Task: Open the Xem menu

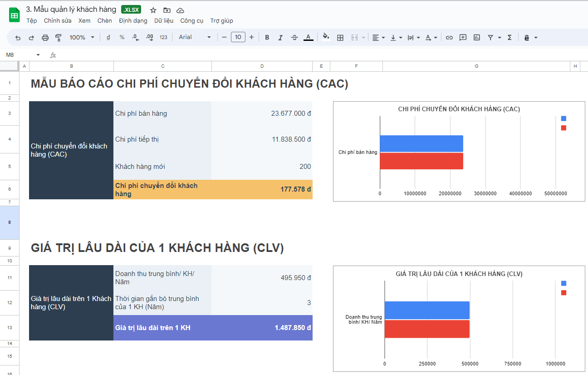Action: 84,20
